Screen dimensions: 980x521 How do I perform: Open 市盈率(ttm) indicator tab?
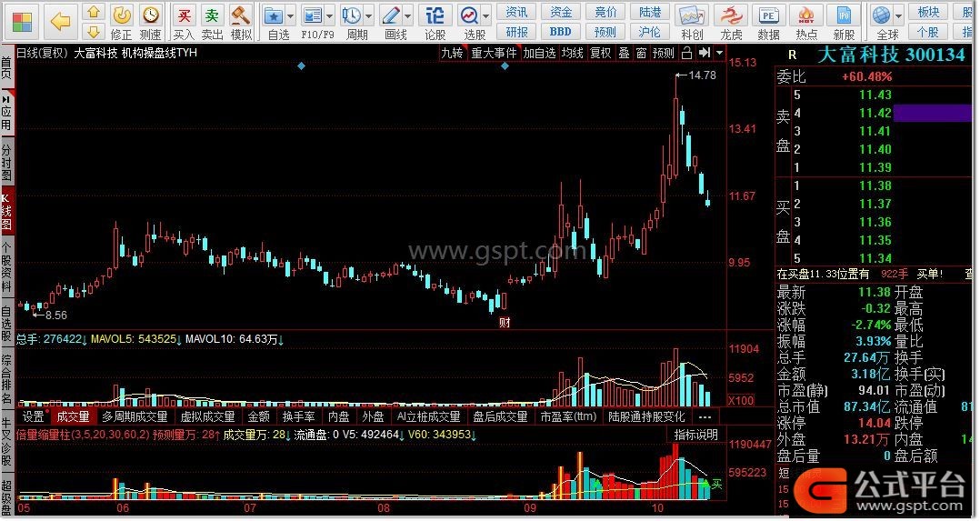pos(568,416)
